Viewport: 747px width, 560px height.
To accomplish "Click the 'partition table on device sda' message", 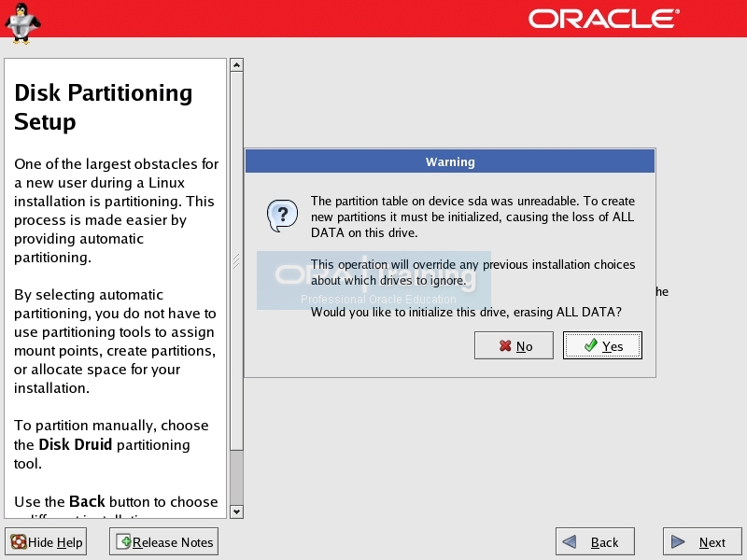I will [x=473, y=217].
